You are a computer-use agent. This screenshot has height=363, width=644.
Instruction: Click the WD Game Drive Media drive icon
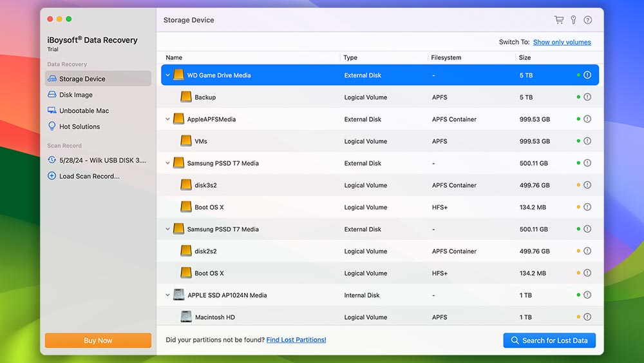pos(178,75)
